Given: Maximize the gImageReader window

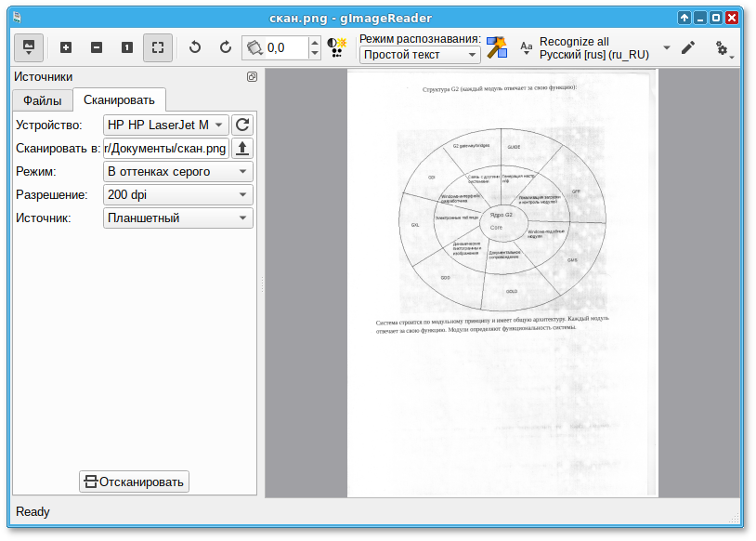Looking at the screenshot, I should pyautogui.click(x=716, y=18).
